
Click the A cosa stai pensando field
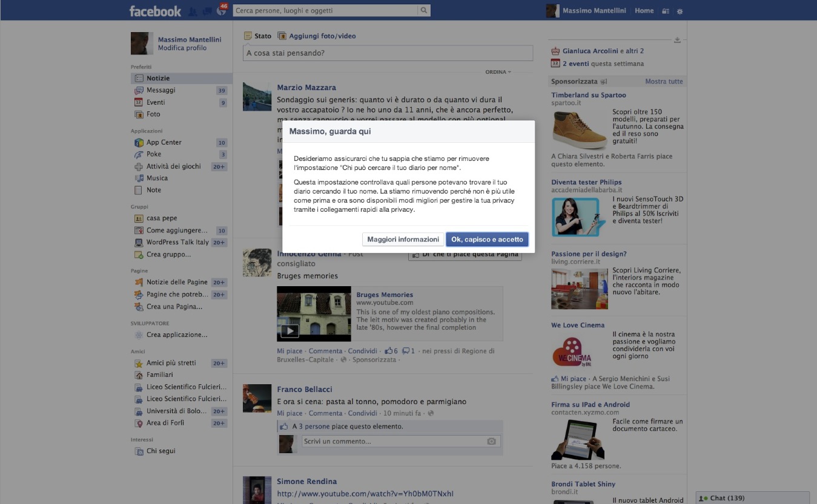click(388, 53)
